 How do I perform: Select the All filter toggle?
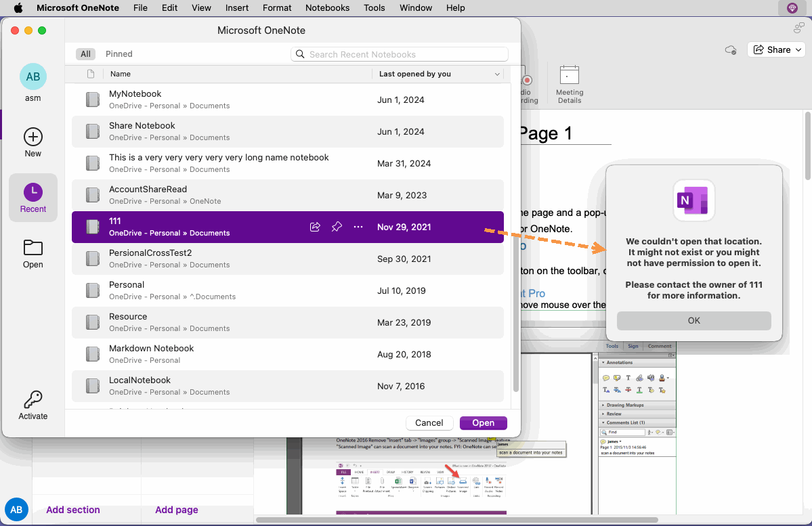click(85, 54)
